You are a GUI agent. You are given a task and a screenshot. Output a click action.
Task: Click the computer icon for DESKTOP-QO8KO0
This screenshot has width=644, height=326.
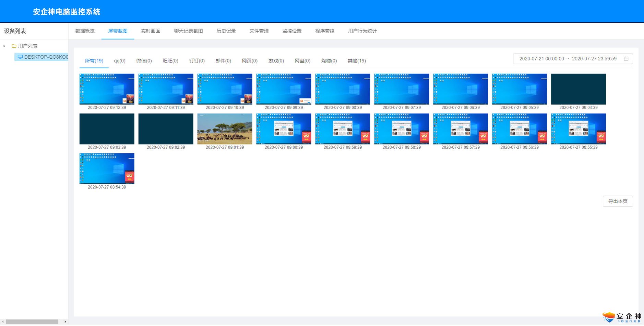[x=20, y=57]
